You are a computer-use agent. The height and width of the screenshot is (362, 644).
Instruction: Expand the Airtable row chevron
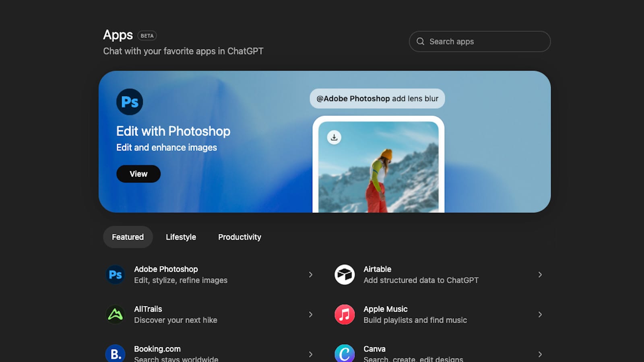coord(540,274)
